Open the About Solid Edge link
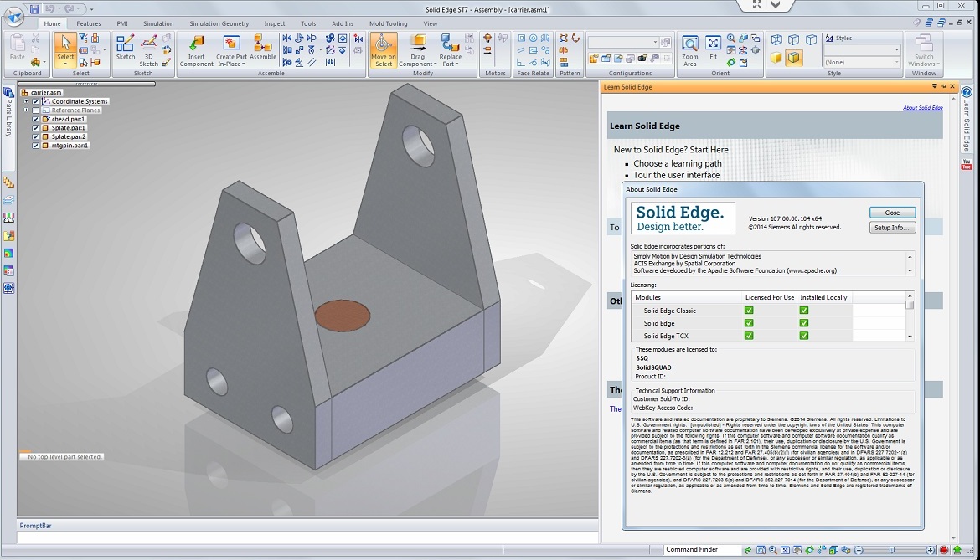 (922, 108)
